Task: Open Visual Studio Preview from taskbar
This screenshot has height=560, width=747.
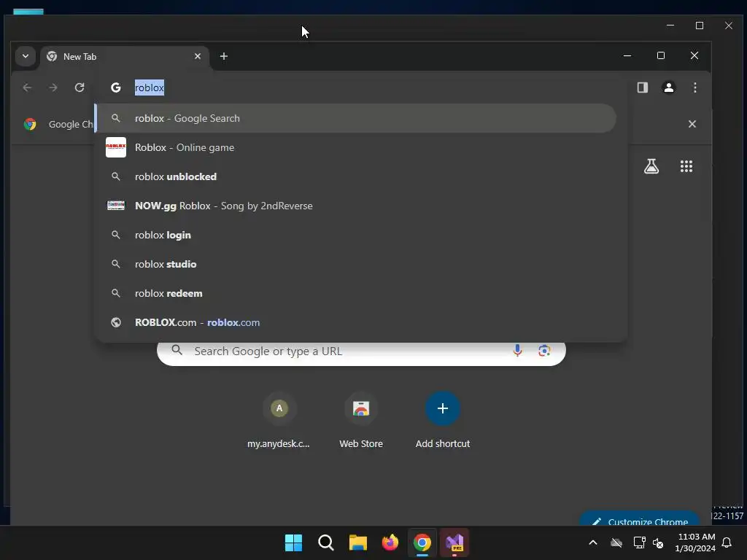Action: [454, 542]
